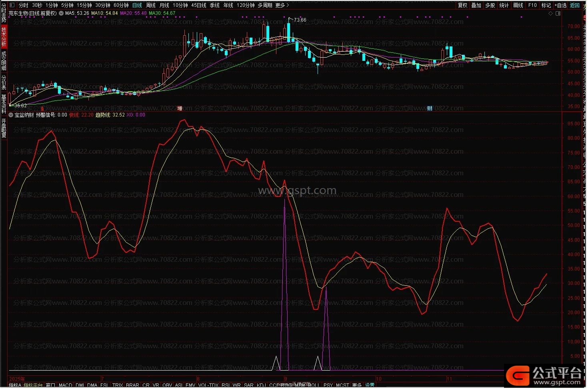Screen dimensions: 588x389
Task: Toggle 叠加 overlay comparison
Action: [x=476, y=5]
